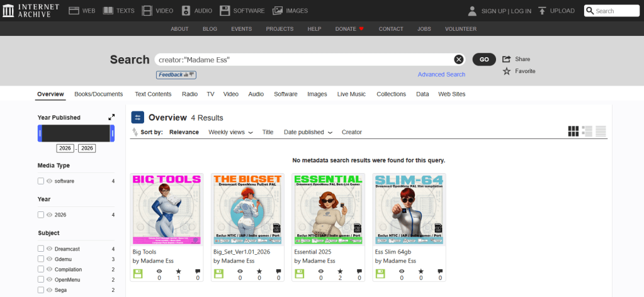The height and width of the screenshot is (297, 644).
Task: Open the filters toggle icon beside Overview
Action: [x=138, y=118]
